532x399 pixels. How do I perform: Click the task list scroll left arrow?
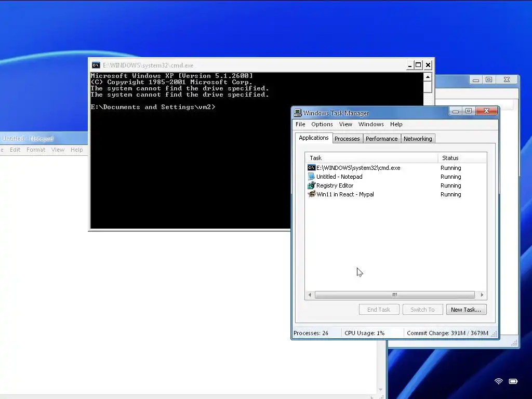(310, 295)
